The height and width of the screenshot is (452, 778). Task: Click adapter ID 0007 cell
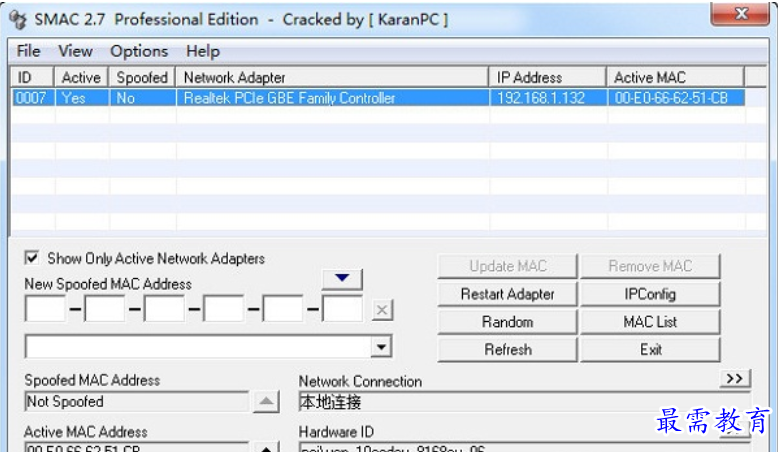click(x=33, y=98)
